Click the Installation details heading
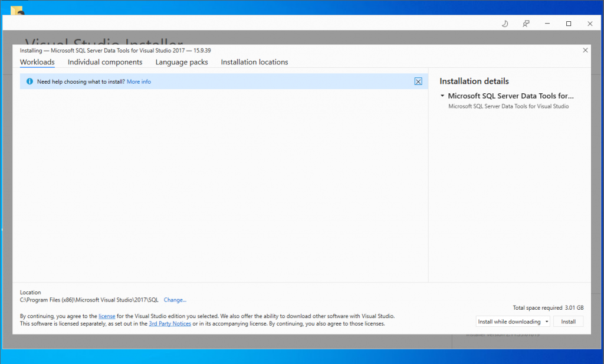This screenshot has width=604, height=364. (474, 81)
